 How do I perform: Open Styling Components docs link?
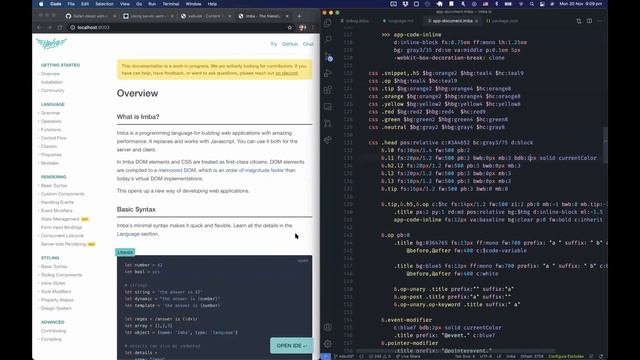61,275
